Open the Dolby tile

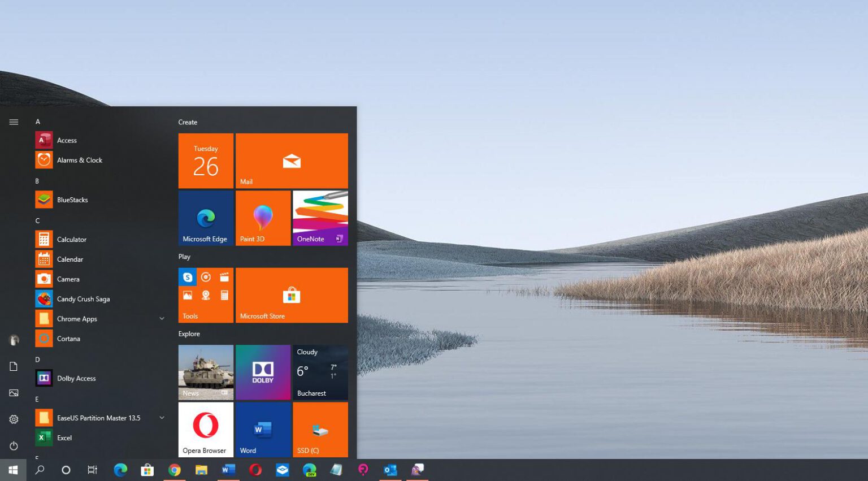pyautogui.click(x=263, y=372)
